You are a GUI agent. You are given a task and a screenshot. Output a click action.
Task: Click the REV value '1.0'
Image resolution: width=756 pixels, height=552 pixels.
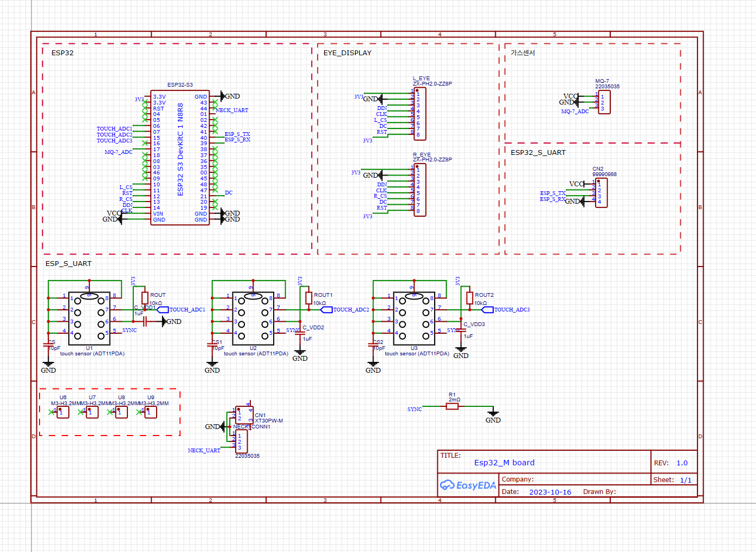pyautogui.click(x=682, y=463)
